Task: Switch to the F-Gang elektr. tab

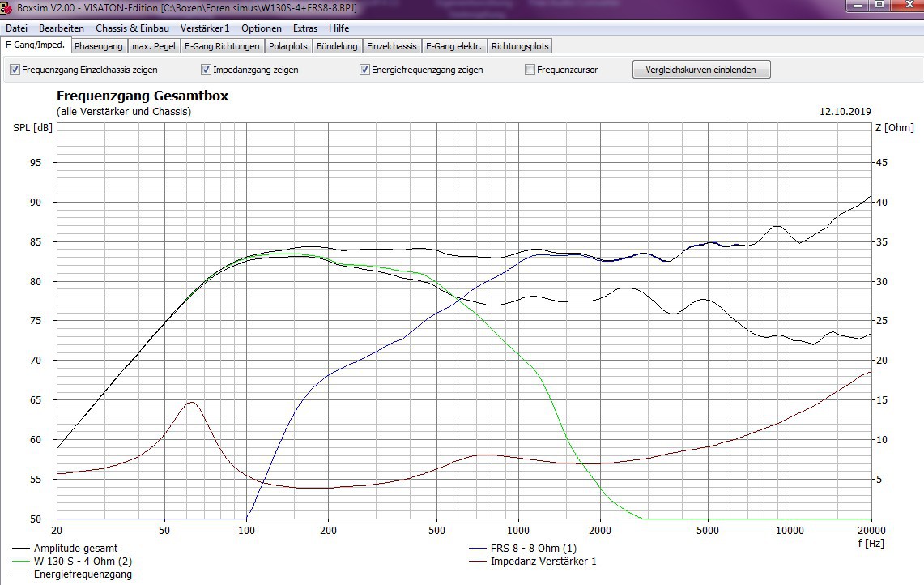Action: tap(453, 46)
